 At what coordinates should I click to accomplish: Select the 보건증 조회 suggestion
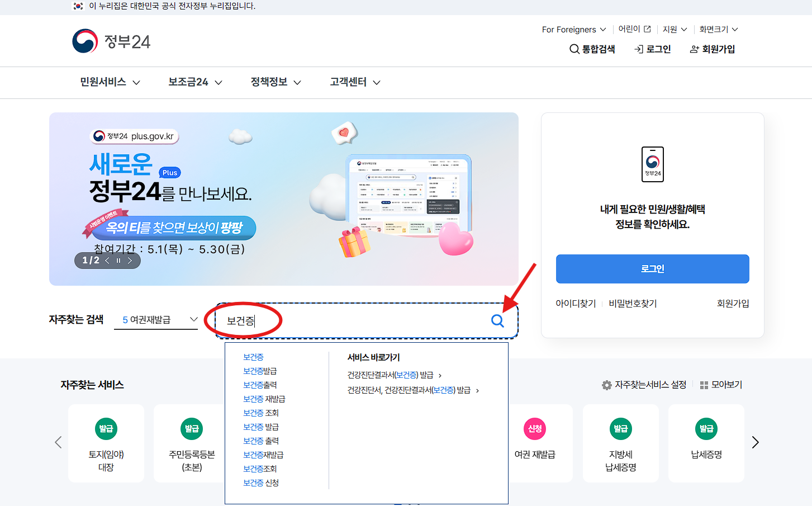pos(261,413)
